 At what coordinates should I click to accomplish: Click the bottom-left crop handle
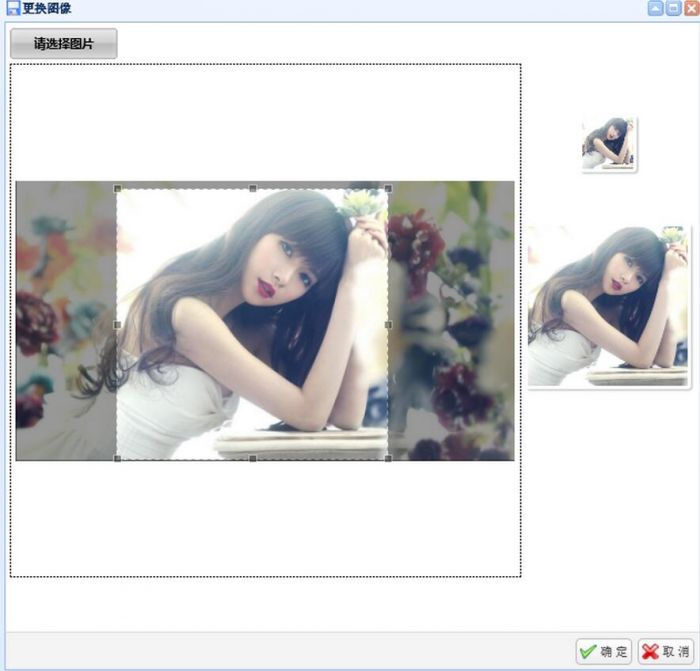click(117, 459)
